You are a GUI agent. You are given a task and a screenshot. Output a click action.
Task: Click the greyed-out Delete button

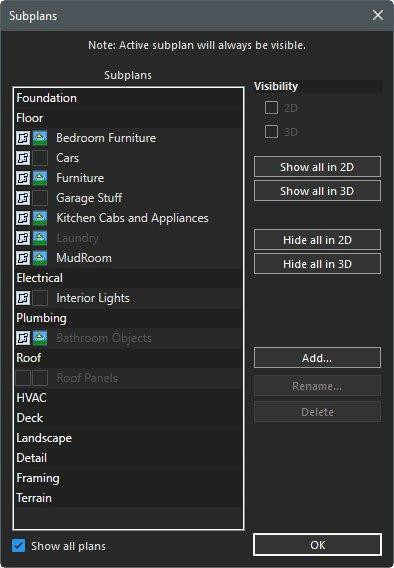317,412
